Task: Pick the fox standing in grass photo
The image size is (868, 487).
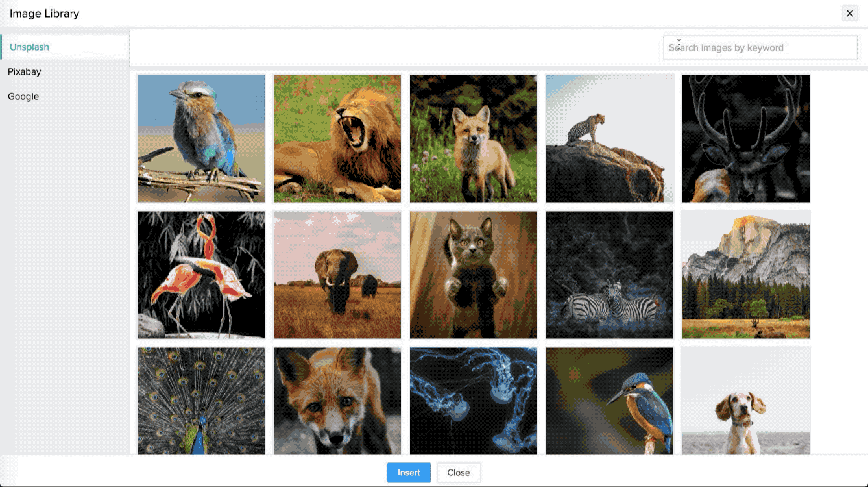Action: click(x=474, y=138)
